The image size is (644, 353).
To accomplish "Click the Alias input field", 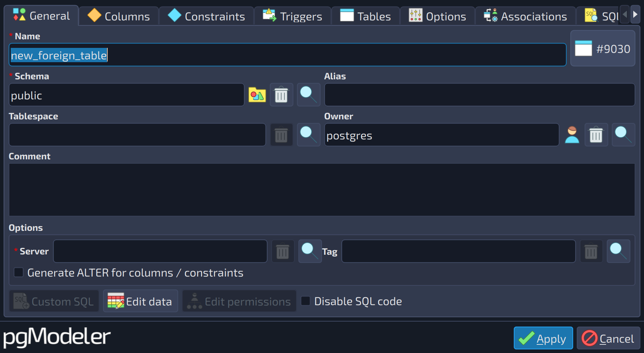I will coord(479,95).
